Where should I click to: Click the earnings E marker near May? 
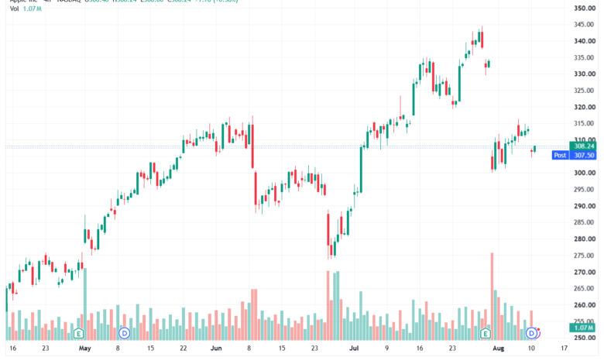[78, 333]
